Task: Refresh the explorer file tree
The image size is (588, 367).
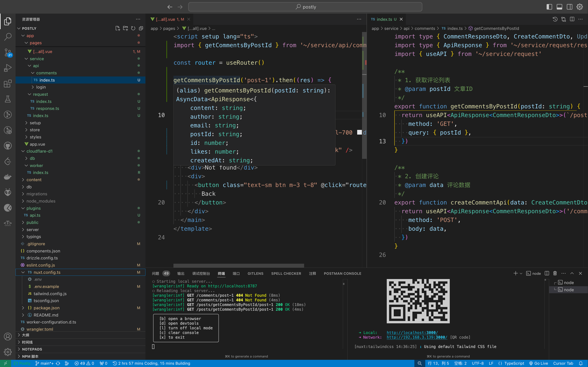Action: (133, 28)
